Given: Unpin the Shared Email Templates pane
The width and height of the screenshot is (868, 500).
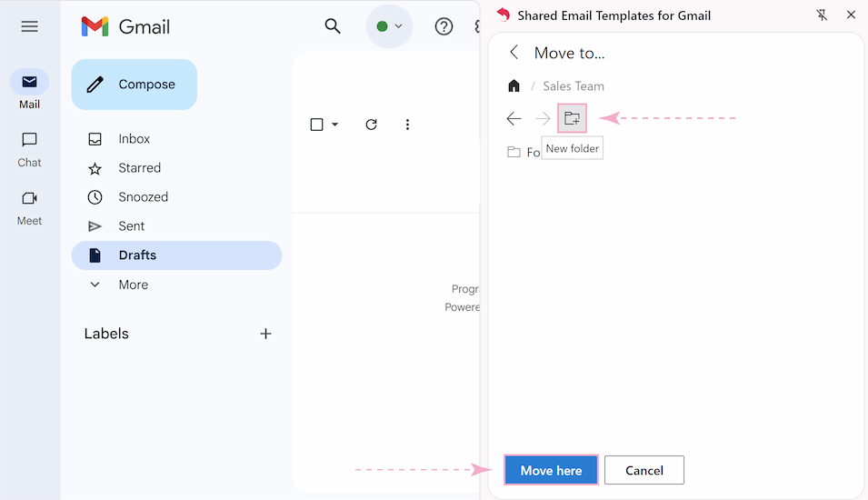Looking at the screenshot, I should 822,15.
